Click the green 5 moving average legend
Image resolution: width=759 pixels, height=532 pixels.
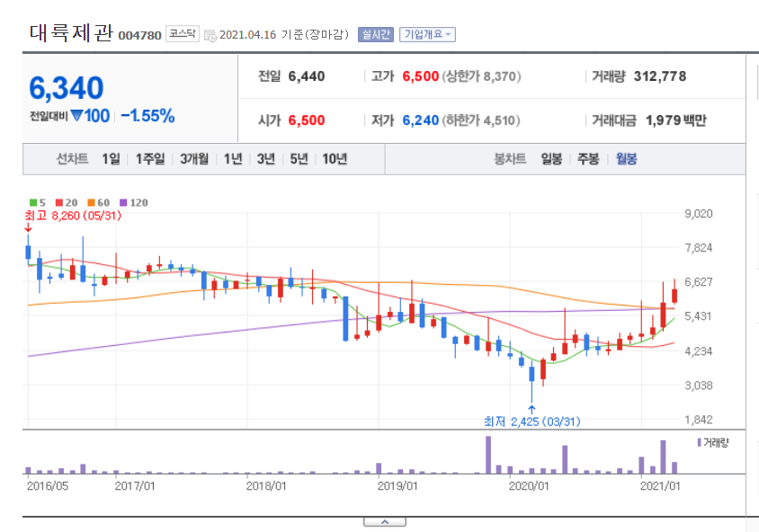[x=37, y=202]
